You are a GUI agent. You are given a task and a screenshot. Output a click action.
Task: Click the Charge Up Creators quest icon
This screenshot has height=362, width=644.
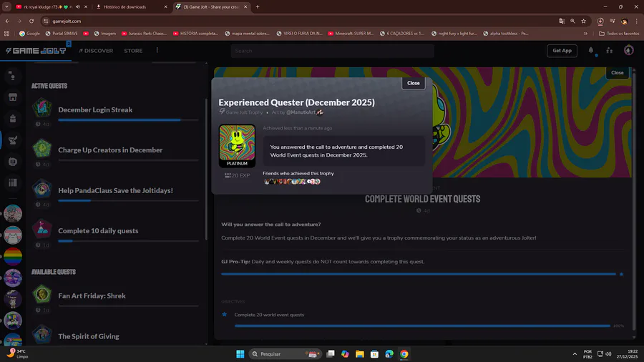point(42,149)
